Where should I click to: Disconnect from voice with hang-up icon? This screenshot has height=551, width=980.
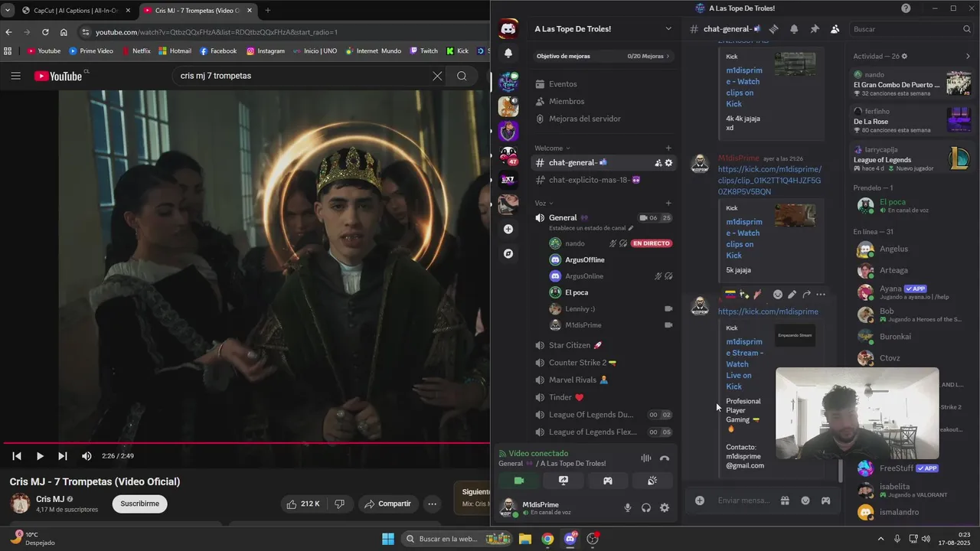665,458
